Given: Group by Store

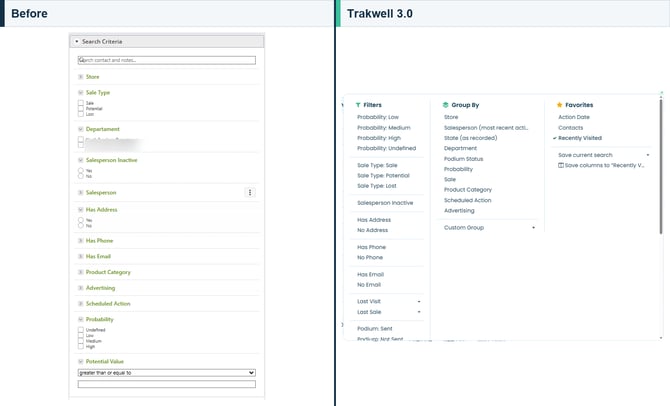Looking at the screenshot, I should 451,117.
